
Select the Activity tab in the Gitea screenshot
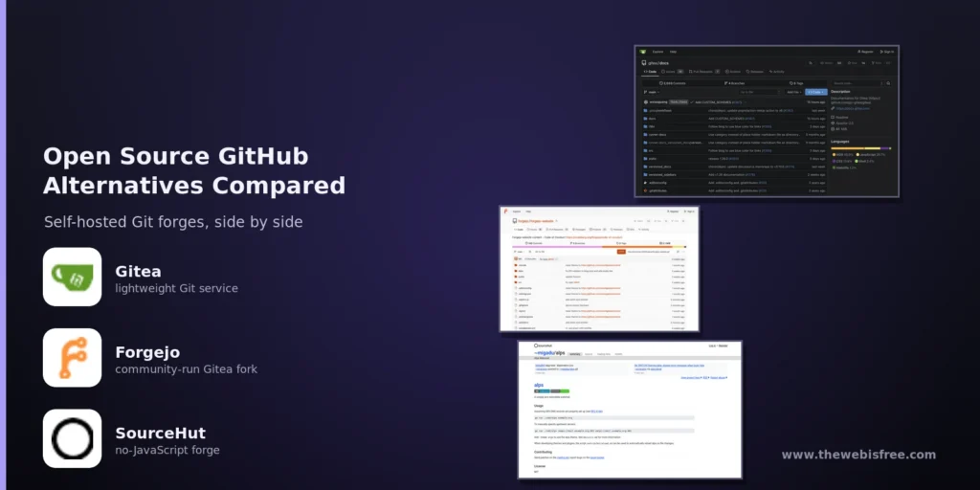[x=777, y=72]
